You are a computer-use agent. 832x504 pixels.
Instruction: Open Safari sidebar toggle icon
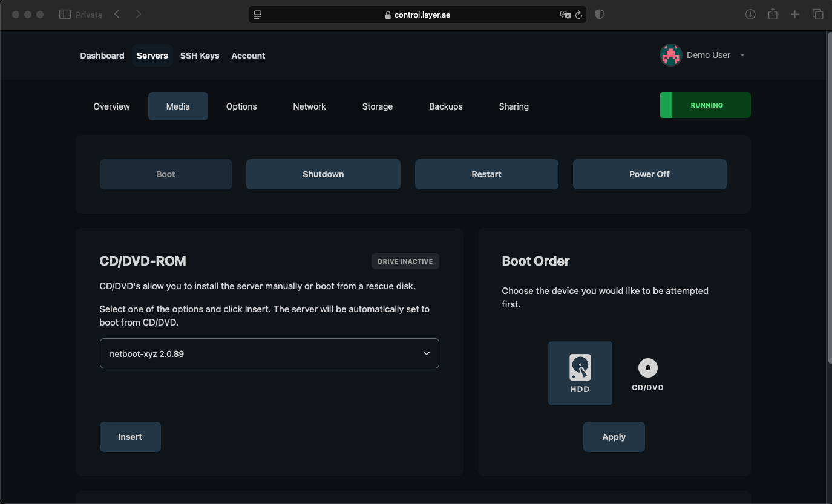click(65, 15)
